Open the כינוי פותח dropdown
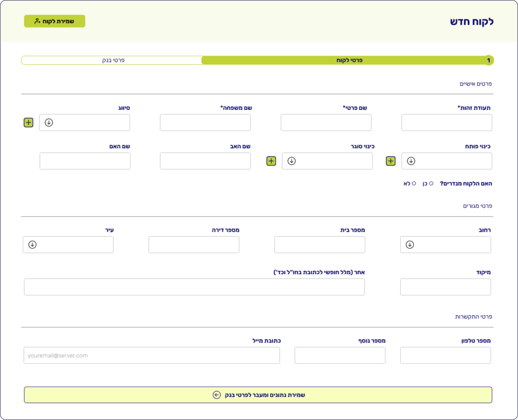Image resolution: width=518 pixels, height=420 pixels. [447, 161]
